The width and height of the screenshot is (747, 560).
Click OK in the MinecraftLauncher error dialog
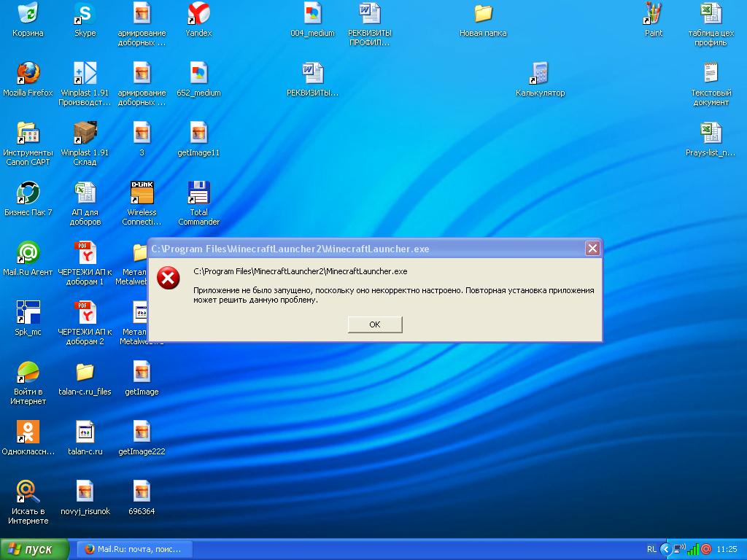point(375,324)
